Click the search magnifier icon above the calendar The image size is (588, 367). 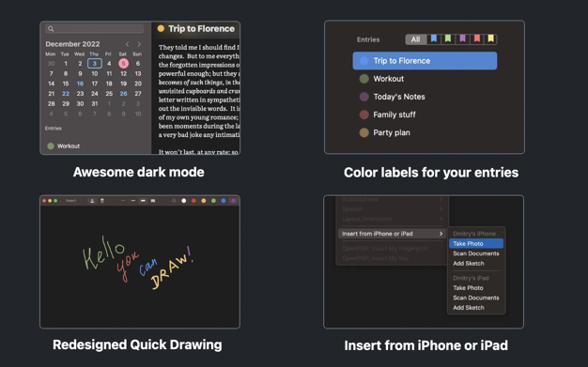click(51, 29)
